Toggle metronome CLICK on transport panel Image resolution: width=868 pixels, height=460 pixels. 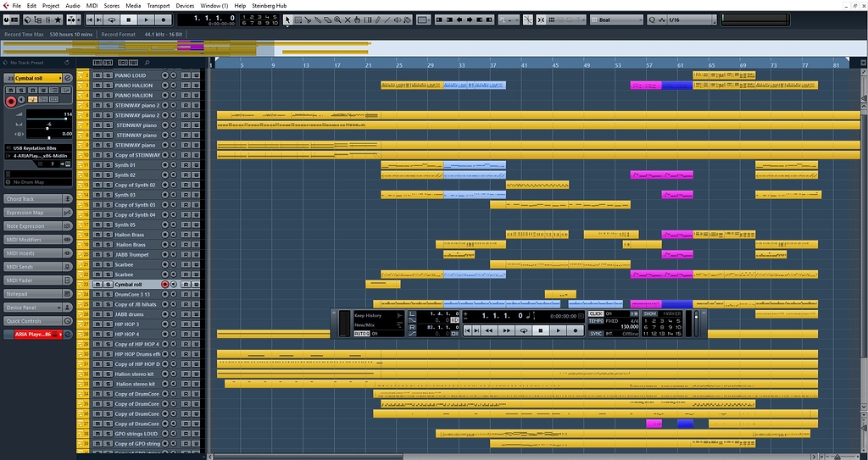(x=597, y=314)
